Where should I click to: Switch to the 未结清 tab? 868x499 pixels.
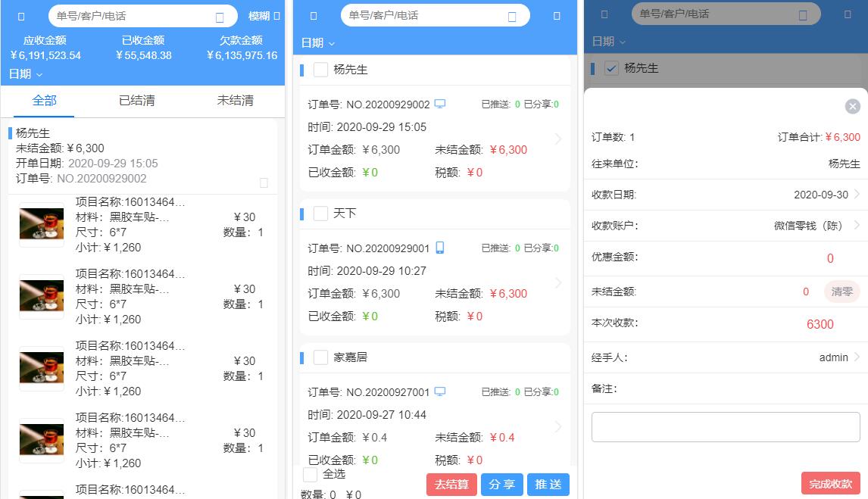point(235,101)
